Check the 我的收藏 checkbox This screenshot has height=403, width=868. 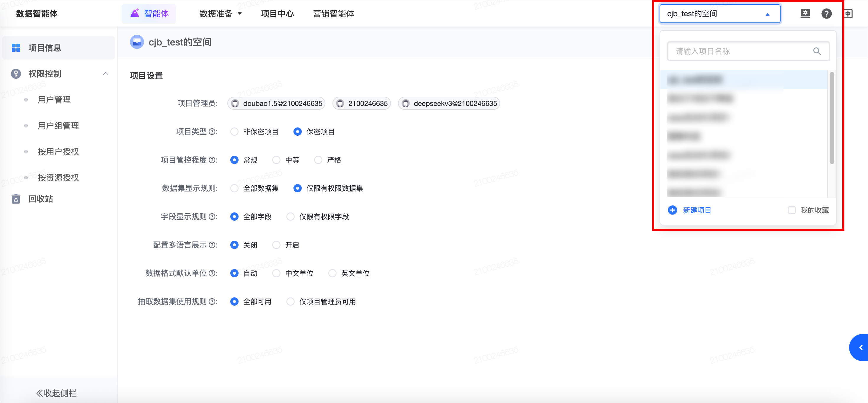point(792,210)
